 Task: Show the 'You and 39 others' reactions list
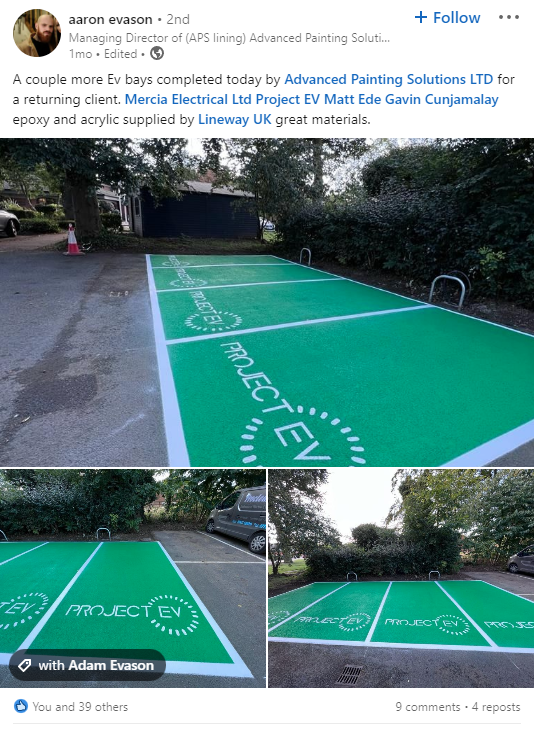tap(80, 707)
